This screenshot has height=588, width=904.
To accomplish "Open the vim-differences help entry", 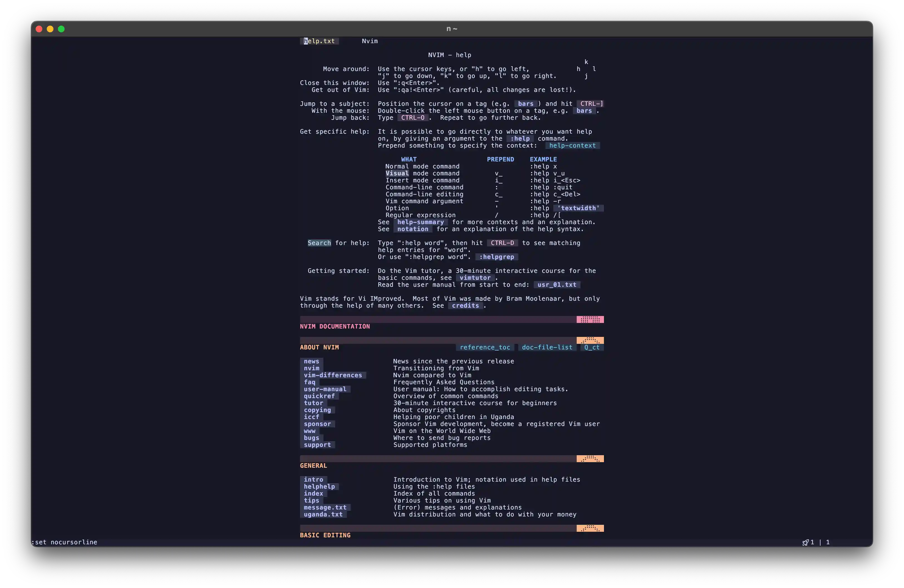I will (333, 375).
